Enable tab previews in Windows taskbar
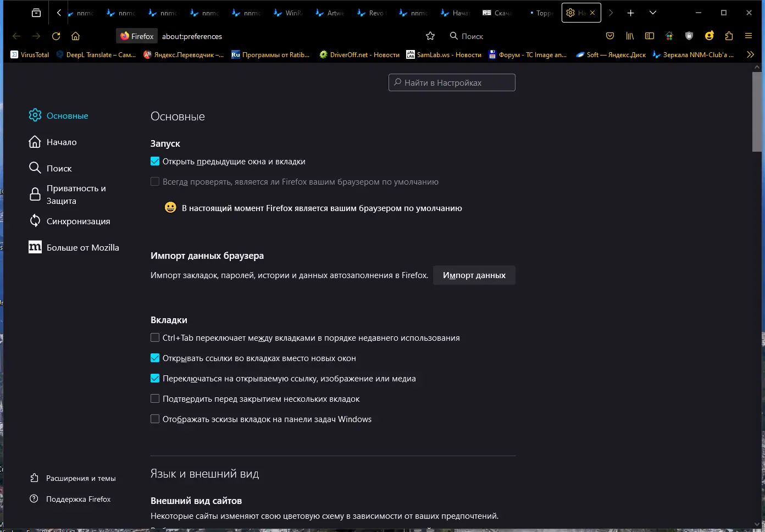The image size is (765, 532). pos(155,418)
